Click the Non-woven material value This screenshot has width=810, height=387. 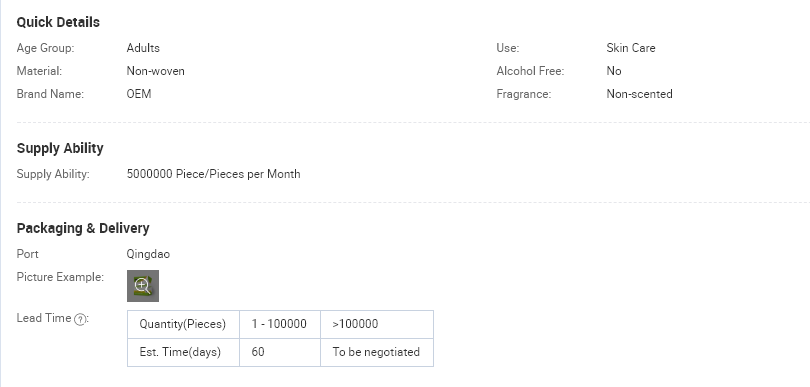[155, 71]
